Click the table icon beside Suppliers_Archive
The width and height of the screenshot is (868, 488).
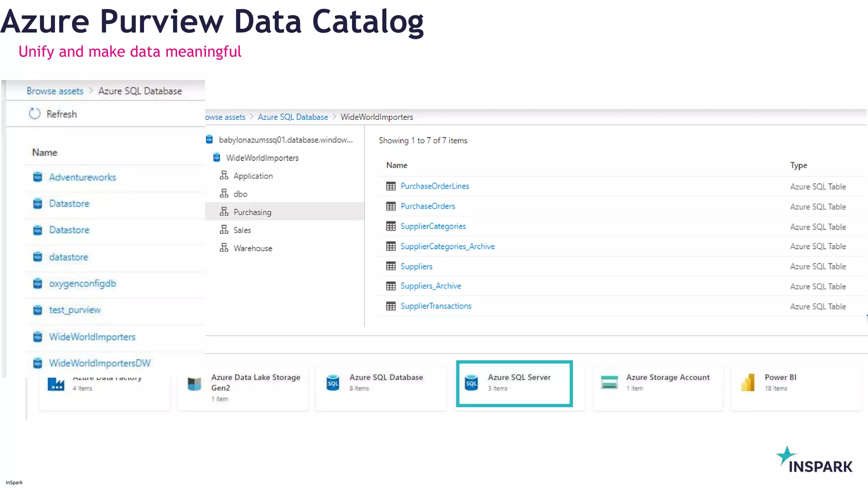[391, 286]
